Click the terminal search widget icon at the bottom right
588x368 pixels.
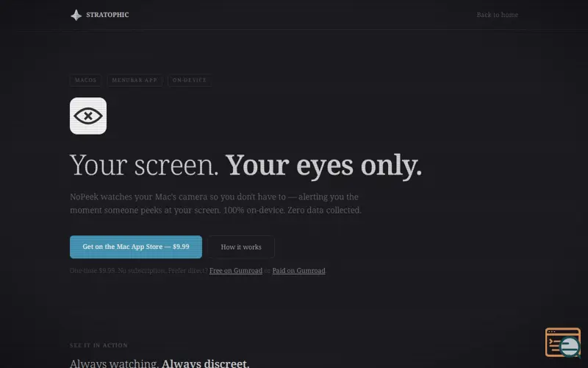tap(563, 342)
